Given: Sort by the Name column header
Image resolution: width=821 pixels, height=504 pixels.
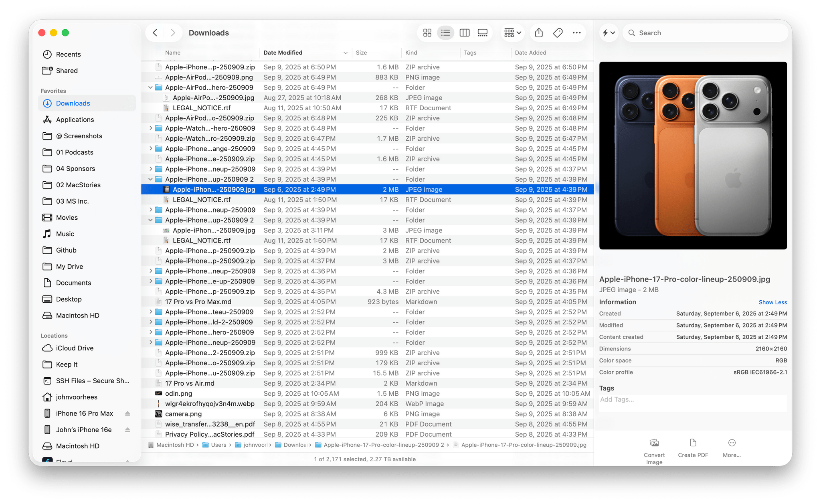Looking at the screenshot, I should pos(172,53).
